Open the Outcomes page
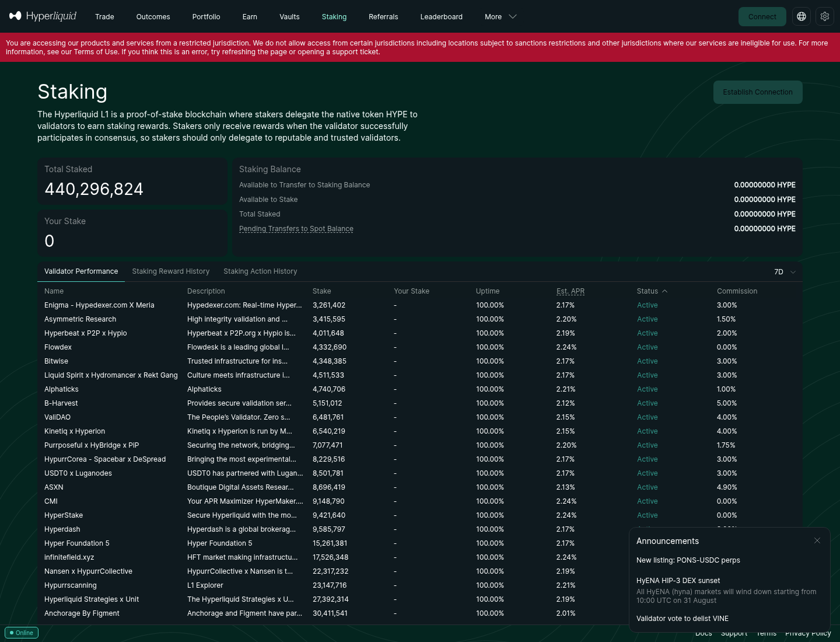840x642 pixels. coord(153,17)
